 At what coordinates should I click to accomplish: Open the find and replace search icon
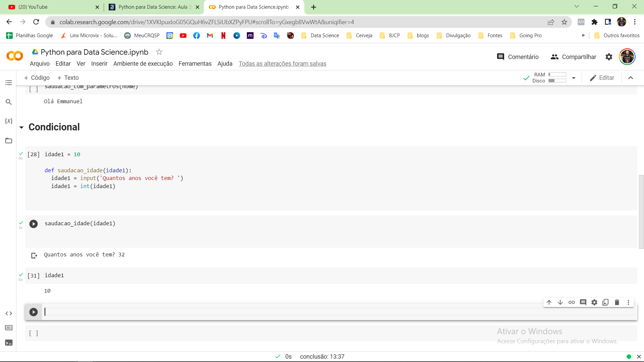(x=9, y=102)
